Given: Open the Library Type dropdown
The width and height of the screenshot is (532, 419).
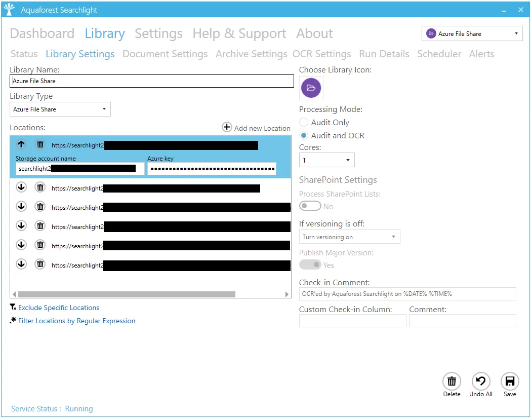Looking at the screenshot, I should click(60, 109).
